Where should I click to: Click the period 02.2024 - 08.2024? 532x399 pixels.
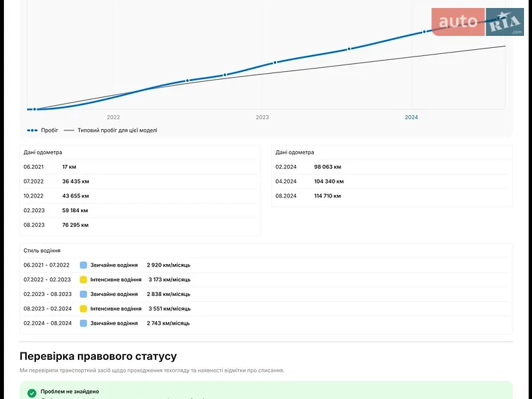[47, 323]
